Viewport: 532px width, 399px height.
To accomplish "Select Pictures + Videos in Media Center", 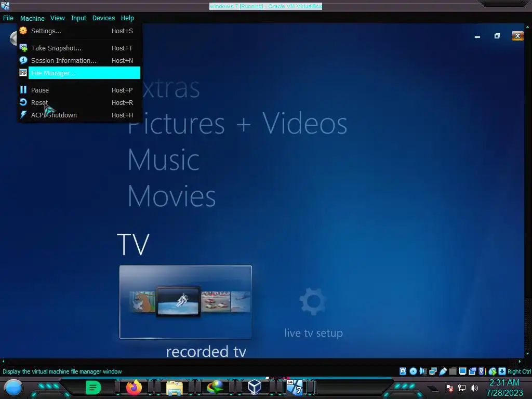I will (x=237, y=124).
